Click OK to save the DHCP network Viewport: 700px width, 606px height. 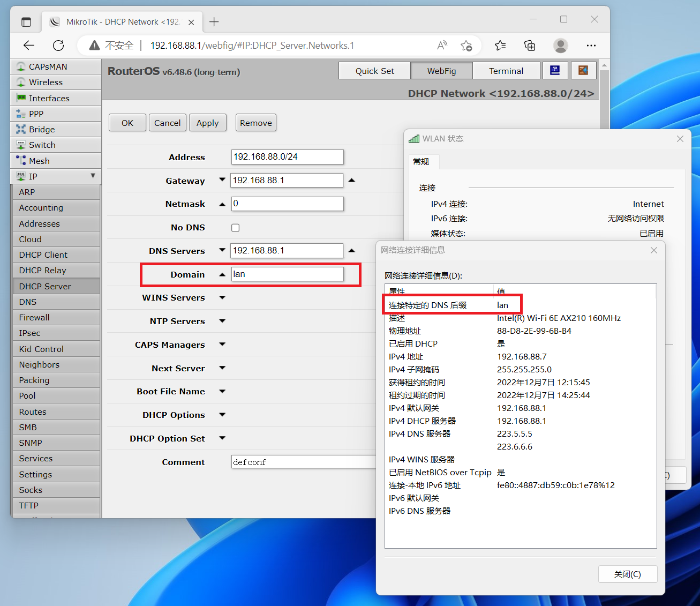pos(127,123)
